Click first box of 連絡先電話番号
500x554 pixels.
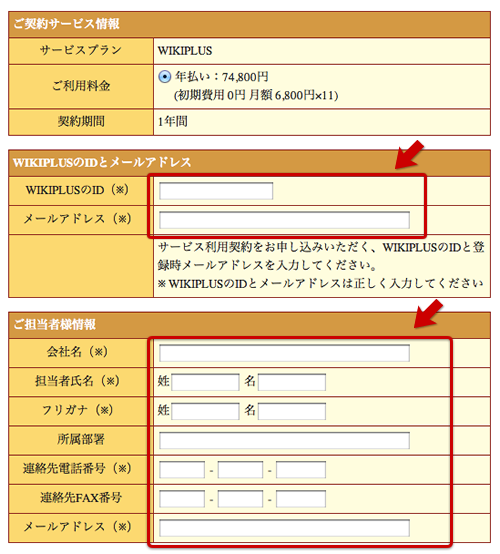tap(182, 470)
